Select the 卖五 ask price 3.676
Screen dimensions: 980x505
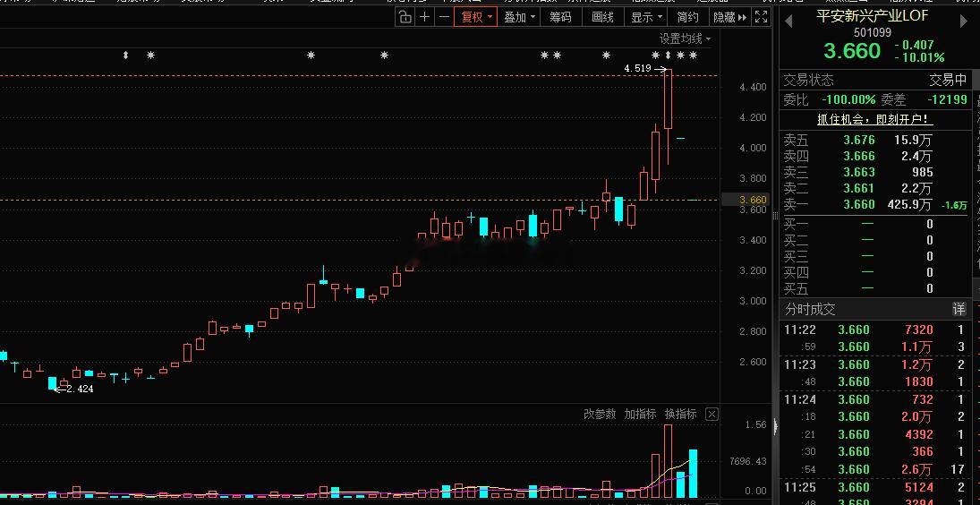(859, 140)
